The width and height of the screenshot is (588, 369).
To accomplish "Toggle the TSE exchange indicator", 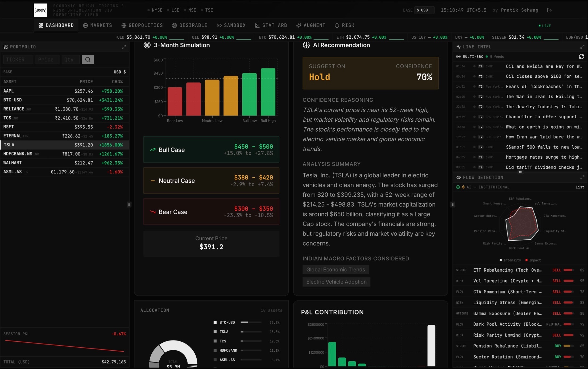I will [x=207, y=10].
